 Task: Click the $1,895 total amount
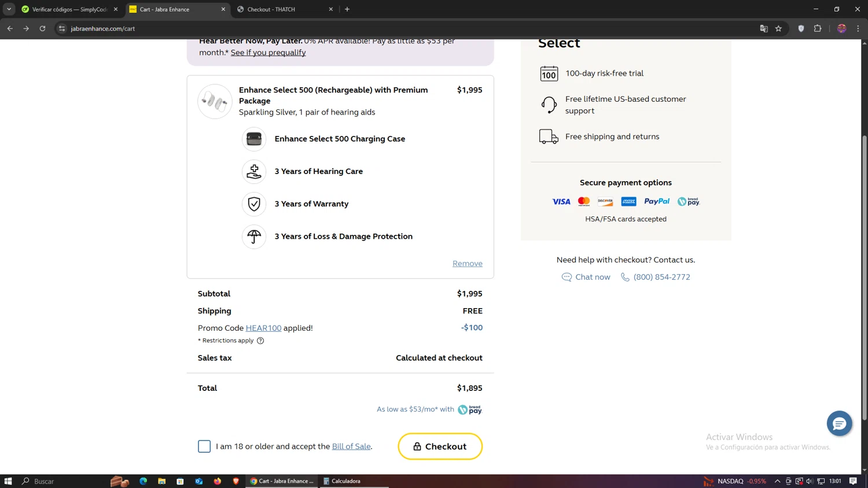coord(470,388)
